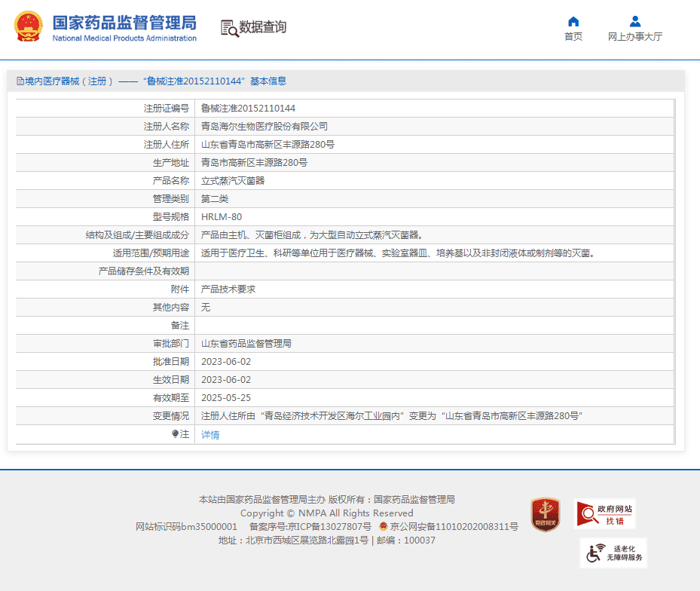Select 批准日期 value 2023-06-02
This screenshot has width=700, height=591.
click(x=226, y=361)
